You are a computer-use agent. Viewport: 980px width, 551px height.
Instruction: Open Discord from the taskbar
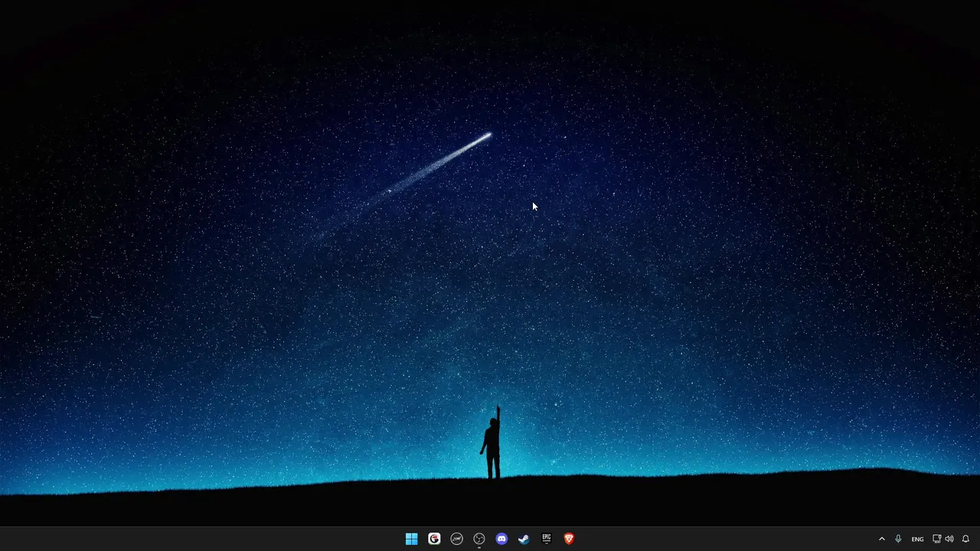click(x=501, y=539)
